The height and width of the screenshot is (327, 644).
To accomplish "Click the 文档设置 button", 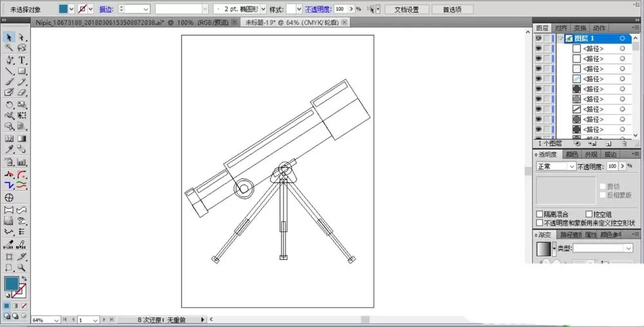I will click(406, 10).
